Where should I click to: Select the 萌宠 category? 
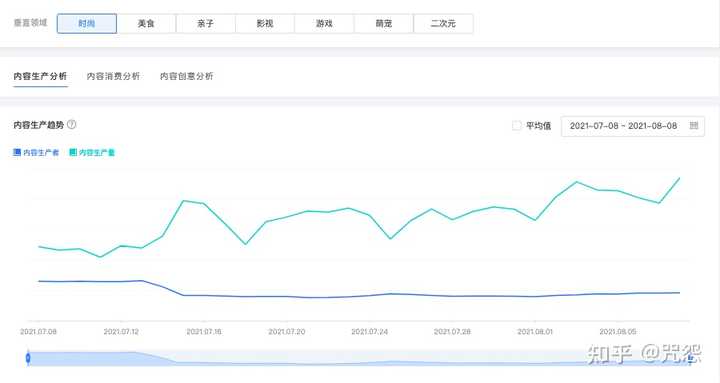[x=384, y=23]
